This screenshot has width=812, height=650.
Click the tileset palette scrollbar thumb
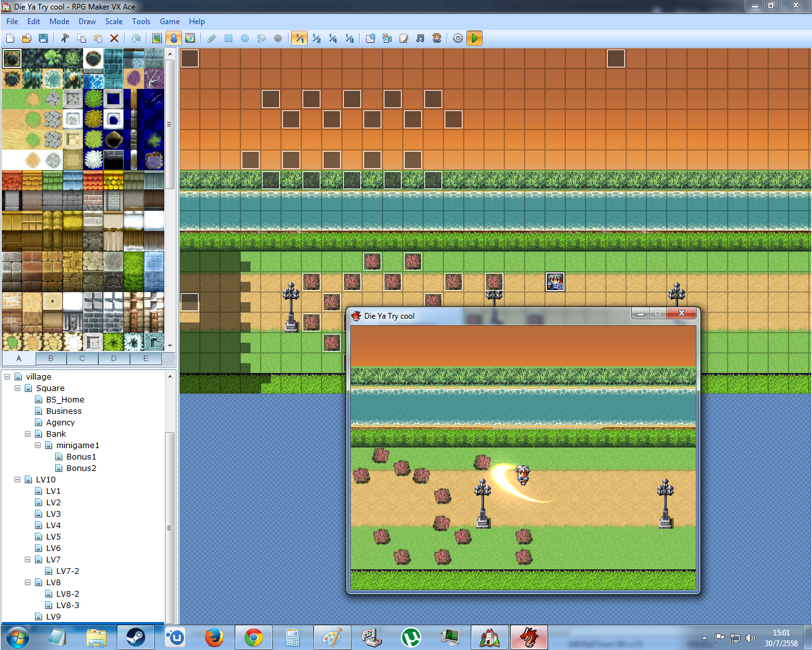(170, 124)
